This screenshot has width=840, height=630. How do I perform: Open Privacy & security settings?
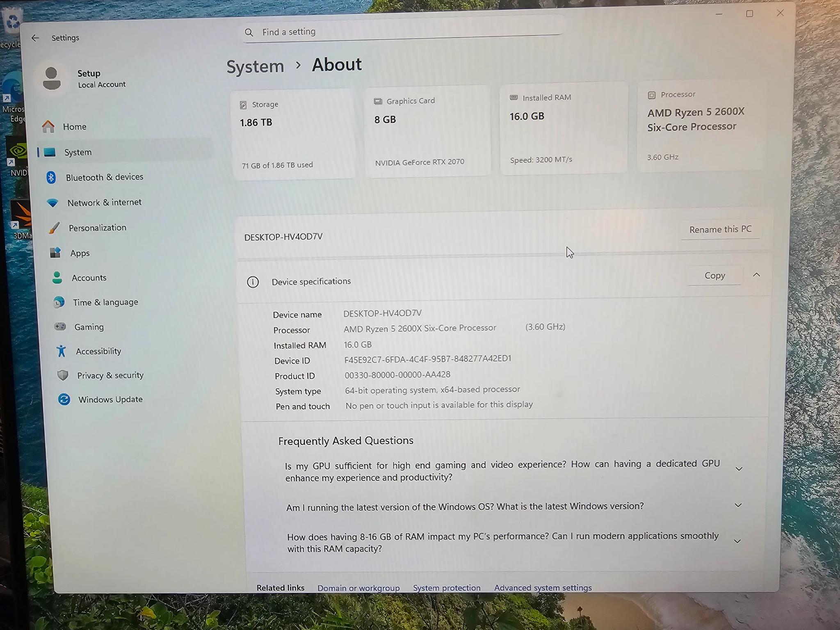point(138,375)
